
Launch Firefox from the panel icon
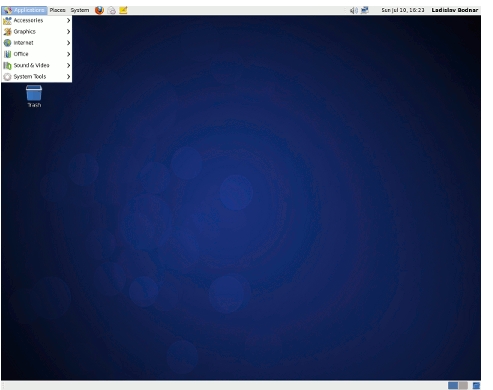point(99,10)
